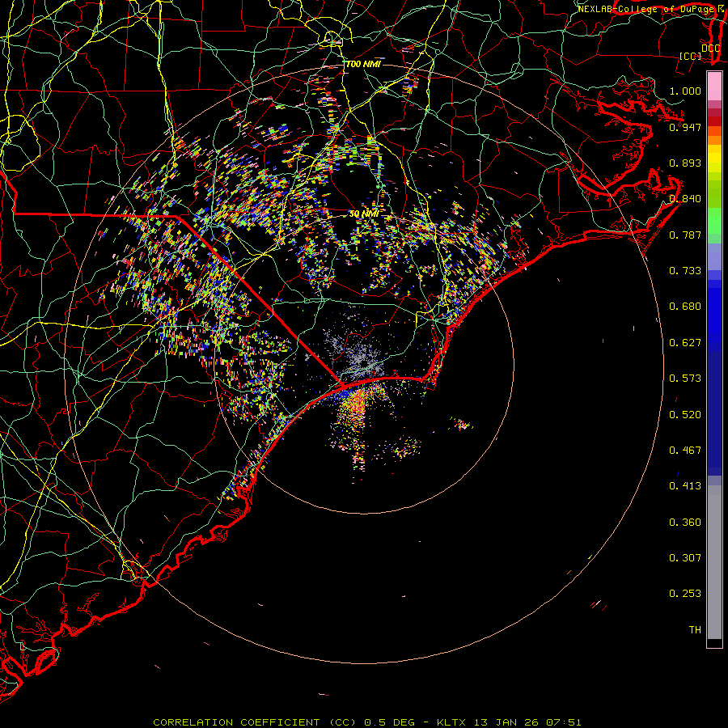Viewport: 728px width, 728px height.
Task: Click the 50 NMI range ring label
Action: click(363, 214)
